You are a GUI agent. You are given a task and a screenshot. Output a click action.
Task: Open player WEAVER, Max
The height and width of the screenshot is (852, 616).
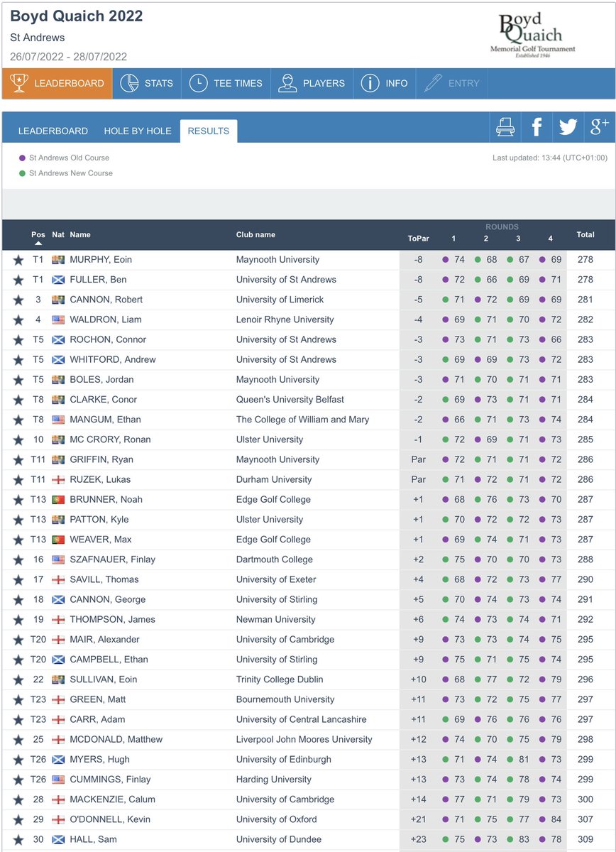pos(101,540)
